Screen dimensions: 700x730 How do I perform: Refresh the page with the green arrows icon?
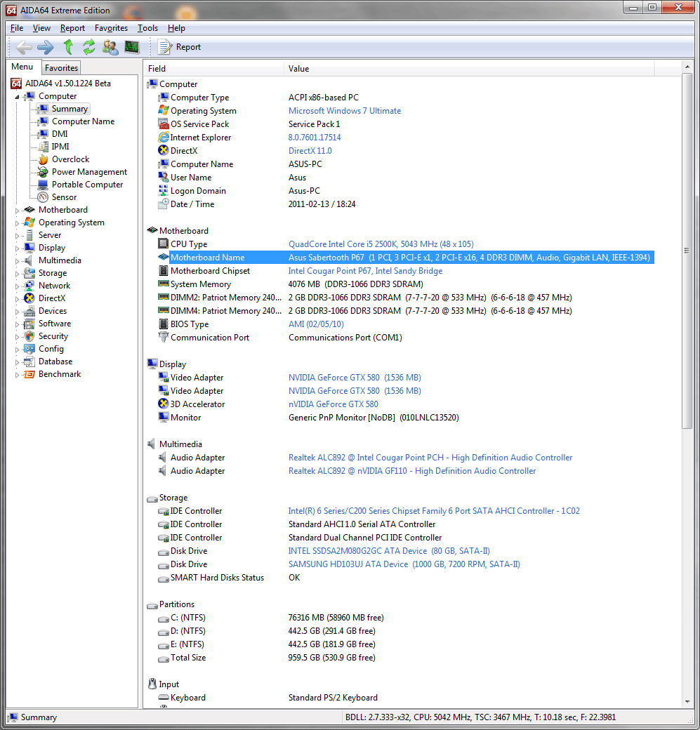coord(89,47)
